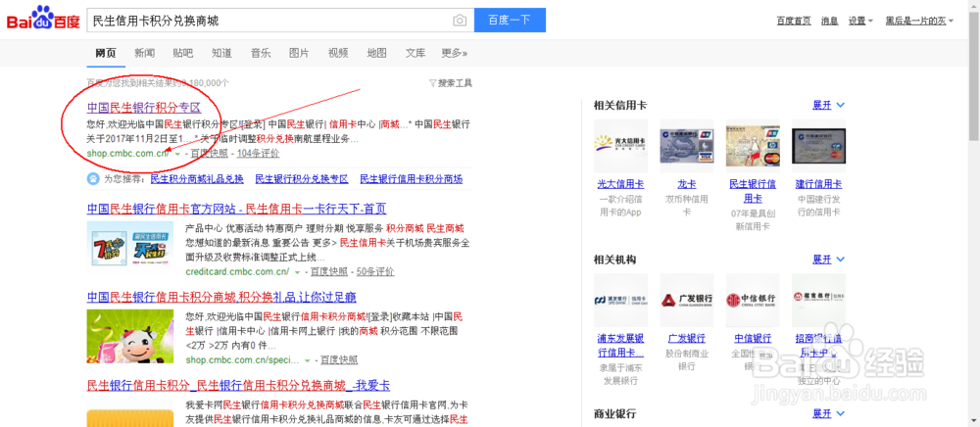
Task: Switch to the 音乐 tab
Action: (x=261, y=53)
